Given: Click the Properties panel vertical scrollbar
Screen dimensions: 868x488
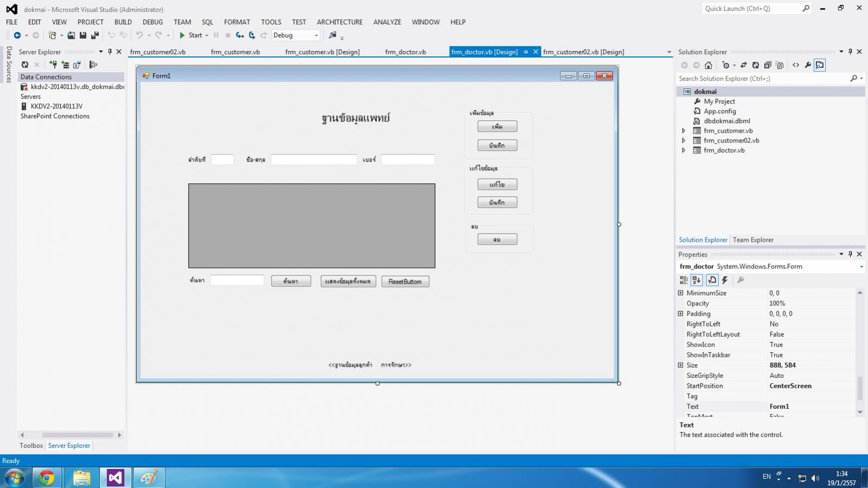Looking at the screenshot, I should [860, 388].
